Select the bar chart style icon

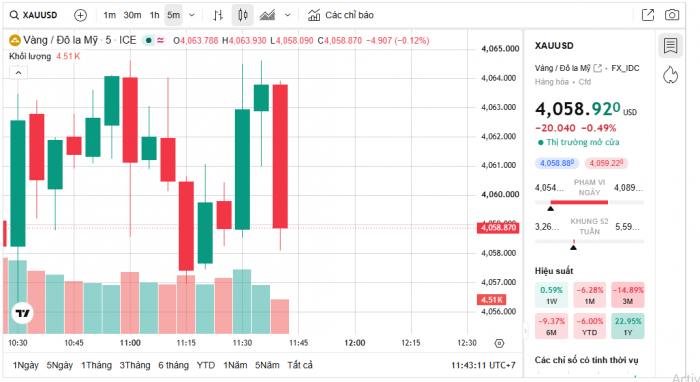point(218,15)
